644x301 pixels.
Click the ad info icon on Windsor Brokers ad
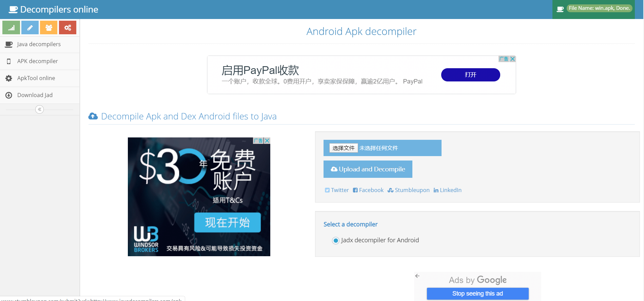point(258,140)
